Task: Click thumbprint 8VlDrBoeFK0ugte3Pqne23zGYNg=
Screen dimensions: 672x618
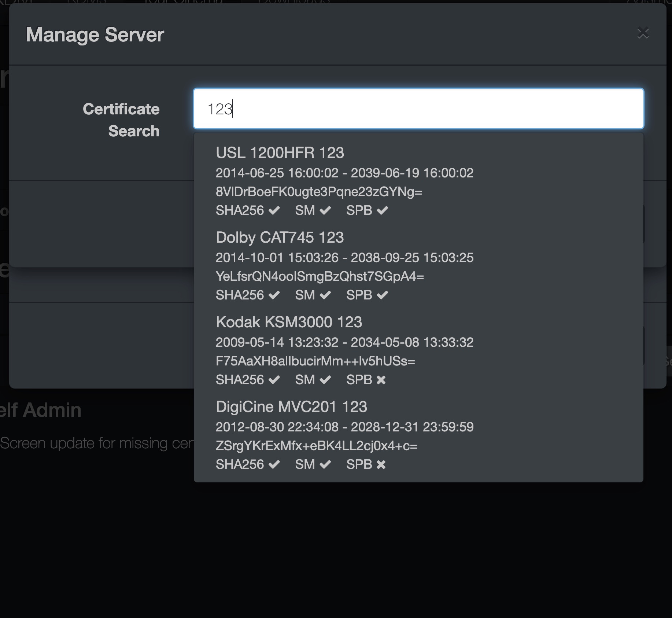Action: click(x=319, y=192)
